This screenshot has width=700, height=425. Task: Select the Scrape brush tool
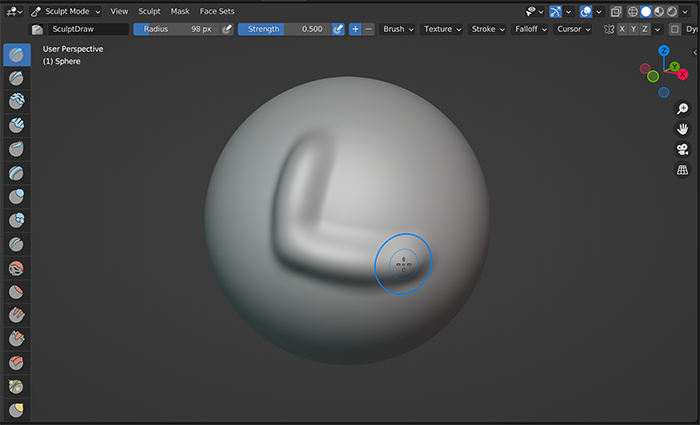click(17, 339)
